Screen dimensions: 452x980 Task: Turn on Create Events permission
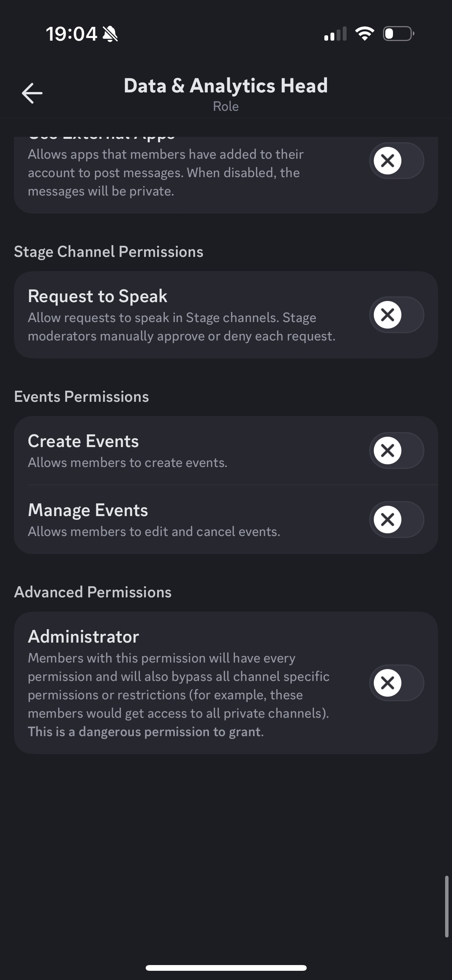(x=396, y=451)
